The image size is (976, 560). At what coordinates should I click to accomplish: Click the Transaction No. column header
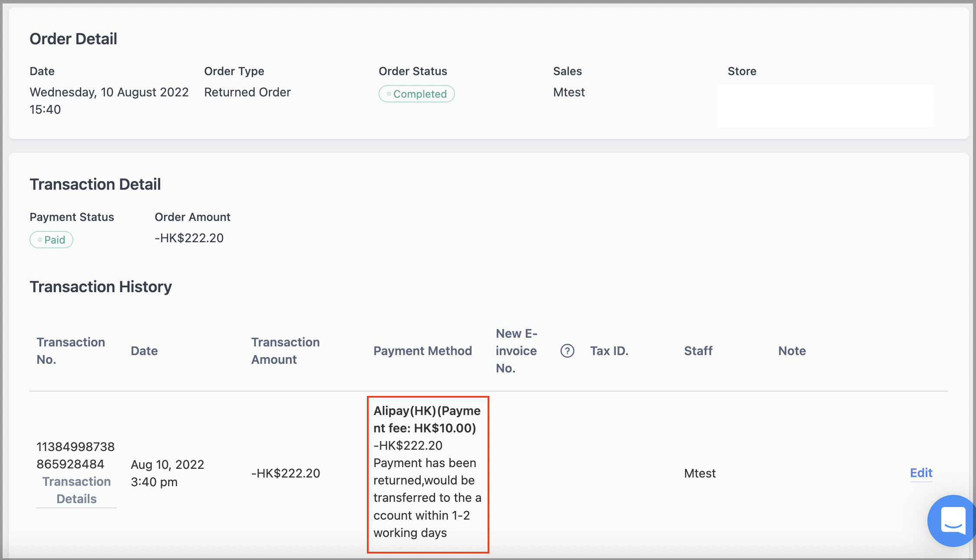click(x=71, y=351)
